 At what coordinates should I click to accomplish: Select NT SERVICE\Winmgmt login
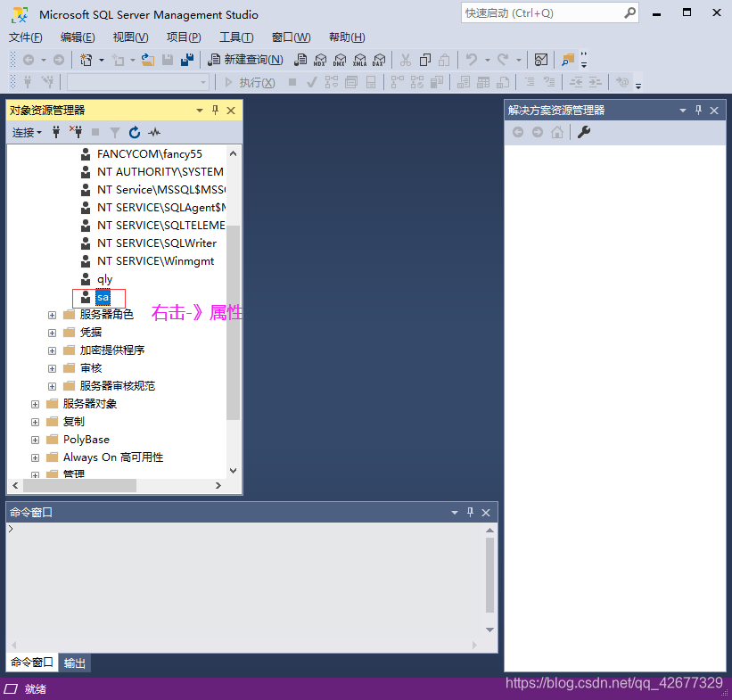click(x=155, y=261)
